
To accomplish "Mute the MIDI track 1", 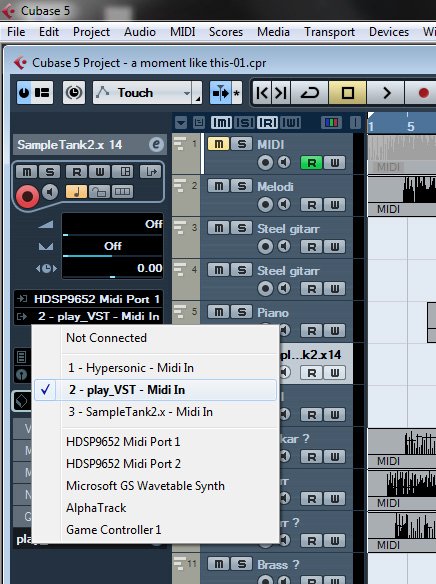I will tap(219, 144).
